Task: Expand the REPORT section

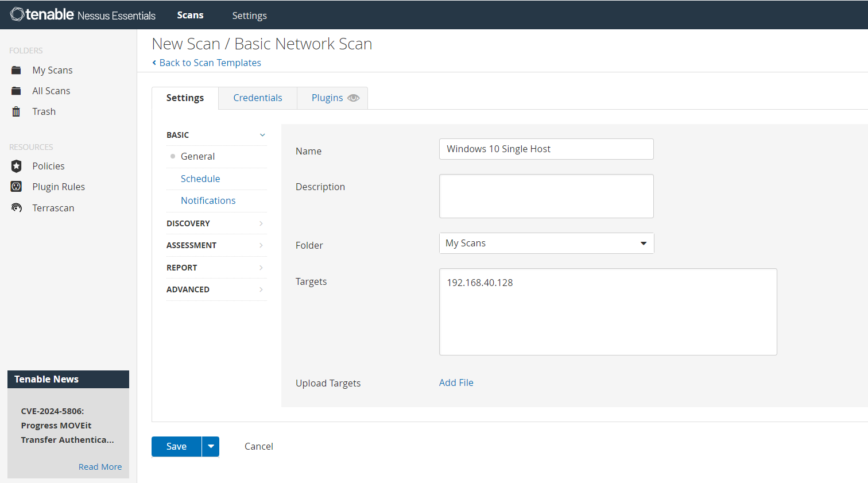Action: pyautogui.click(x=216, y=268)
